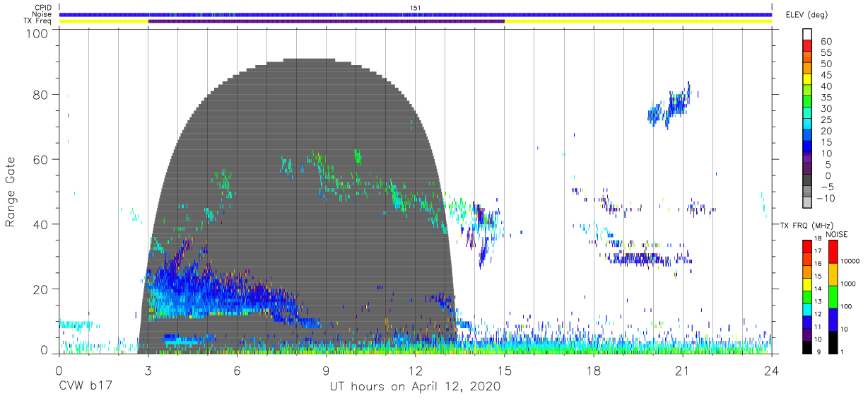Pick the blue swatch in NOISE legend
868x401 pixels.
click(832, 319)
